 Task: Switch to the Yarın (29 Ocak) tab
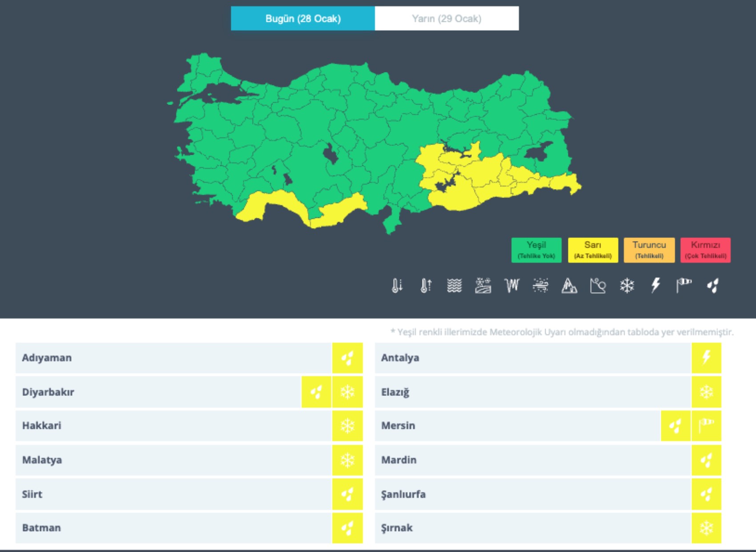(x=446, y=19)
